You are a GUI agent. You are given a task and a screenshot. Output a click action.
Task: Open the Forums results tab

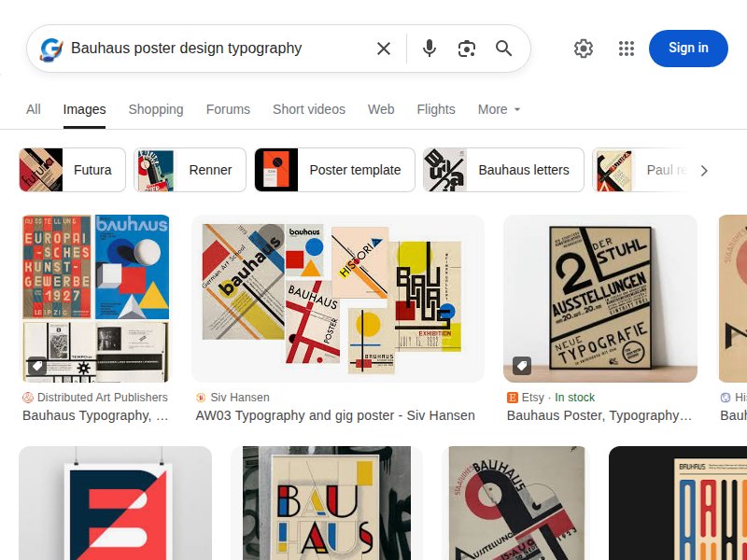pyautogui.click(x=228, y=109)
